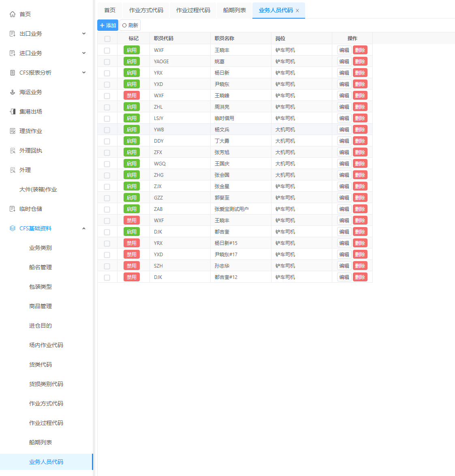Expand the 进口业务 menu chevron

click(x=84, y=53)
